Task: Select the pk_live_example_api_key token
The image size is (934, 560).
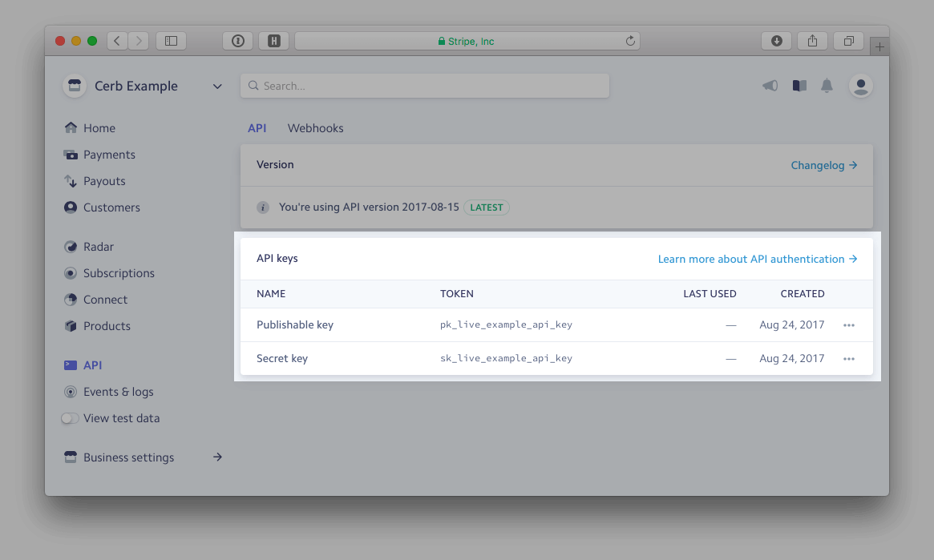Action: pyautogui.click(x=506, y=325)
